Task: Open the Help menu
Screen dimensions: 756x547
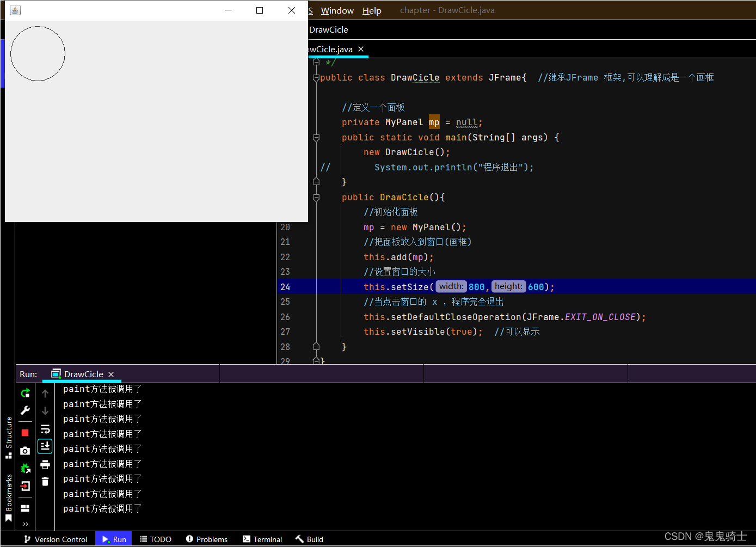Action: 372,10
